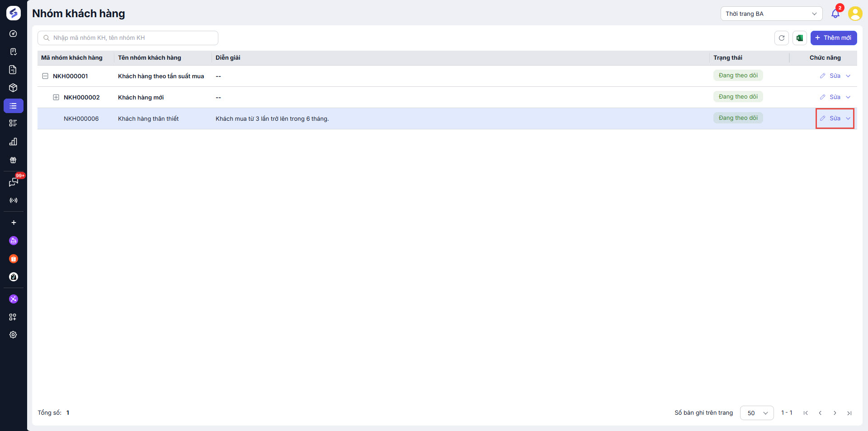The image size is (868, 431).
Task: Export list with the Excel icon
Action: (x=800, y=38)
